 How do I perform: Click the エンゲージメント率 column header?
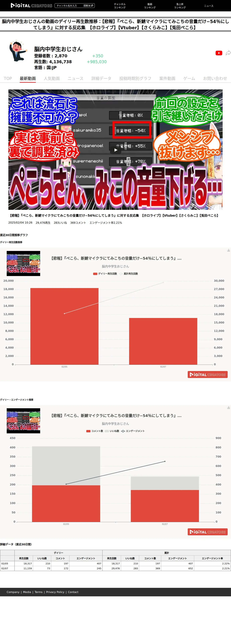(x=212, y=559)
